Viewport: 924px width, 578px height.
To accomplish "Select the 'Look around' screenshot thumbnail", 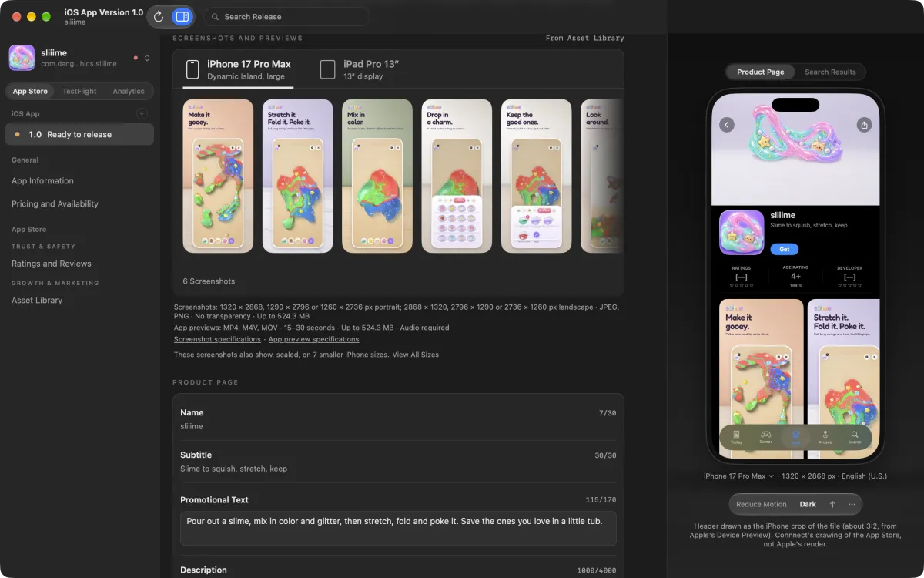I will click(602, 176).
